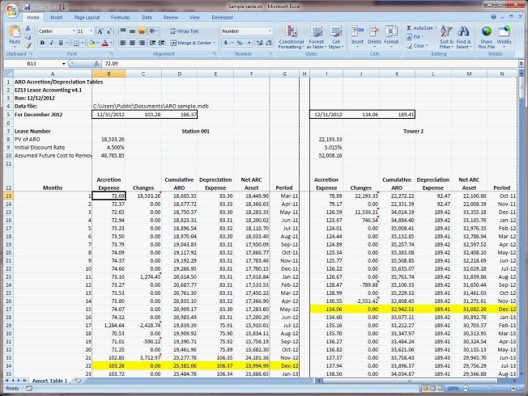Align cell text right

(142, 43)
